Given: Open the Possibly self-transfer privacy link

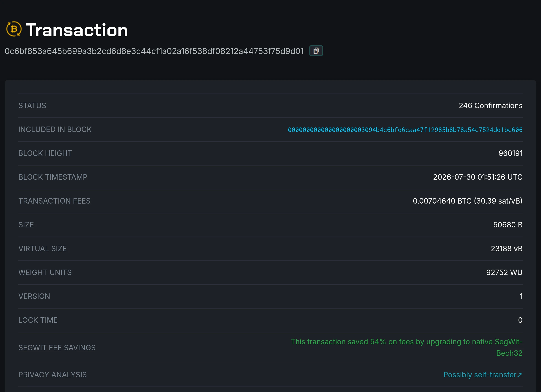Looking at the screenshot, I should pos(483,375).
